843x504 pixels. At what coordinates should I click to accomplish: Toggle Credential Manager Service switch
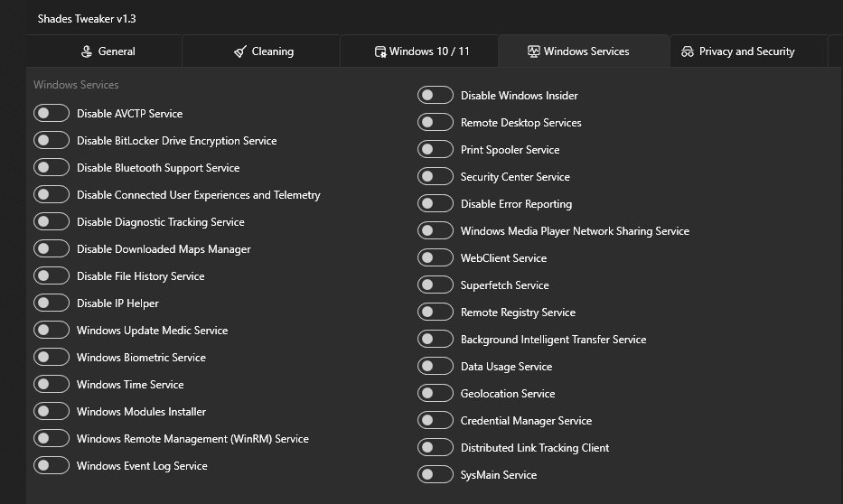[436, 420]
